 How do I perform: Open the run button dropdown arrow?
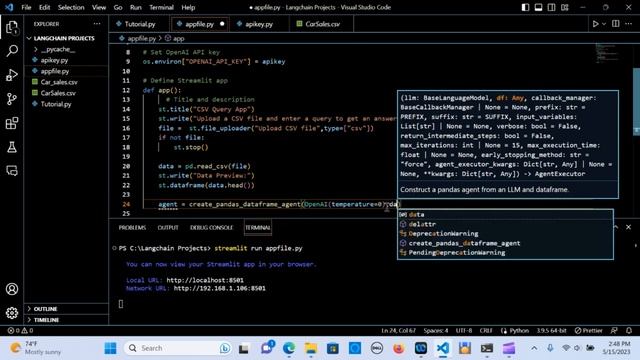[x=604, y=24]
